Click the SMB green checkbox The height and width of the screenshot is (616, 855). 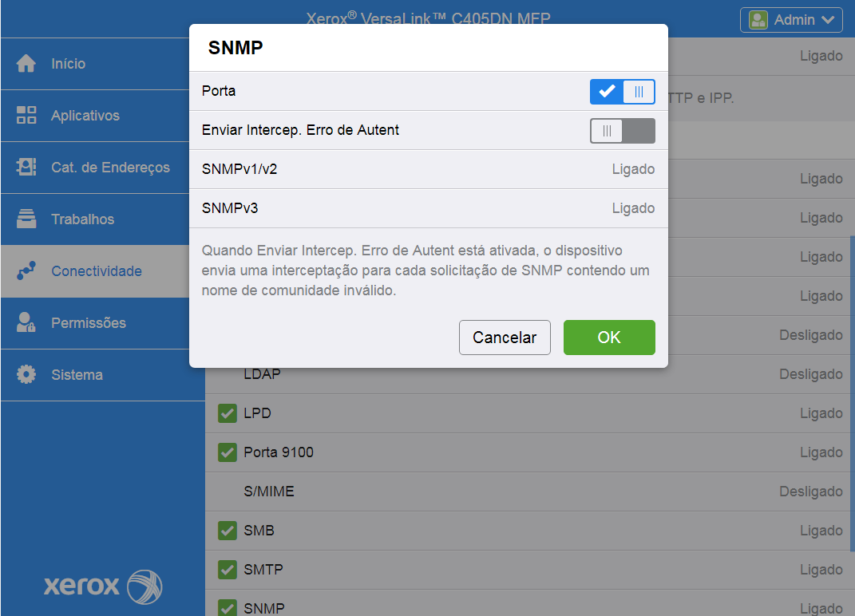[x=228, y=531]
